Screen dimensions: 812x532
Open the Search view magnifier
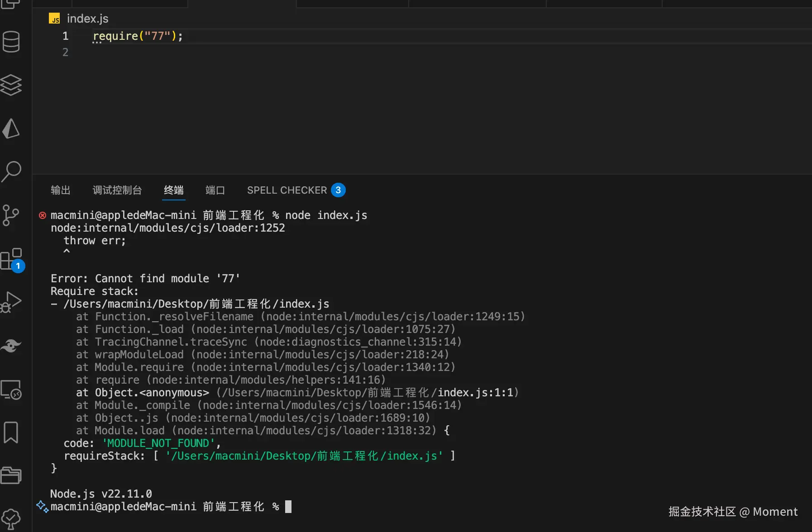pyautogui.click(x=11, y=172)
